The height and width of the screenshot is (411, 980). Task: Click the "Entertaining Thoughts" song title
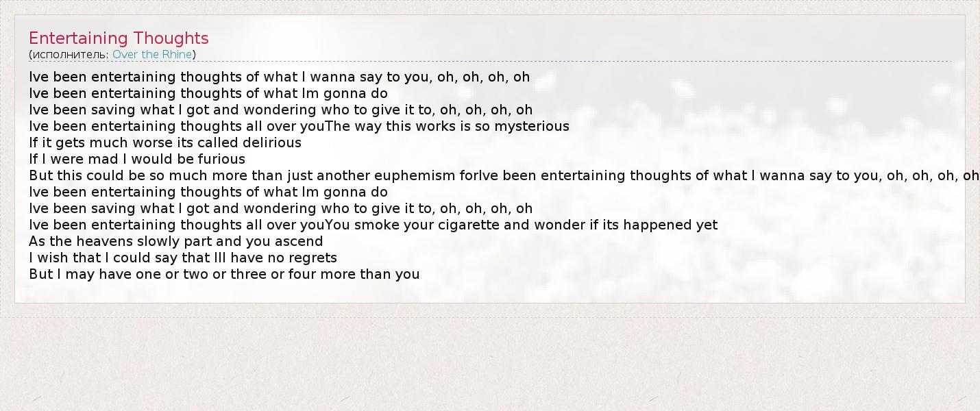(x=119, y=38)
